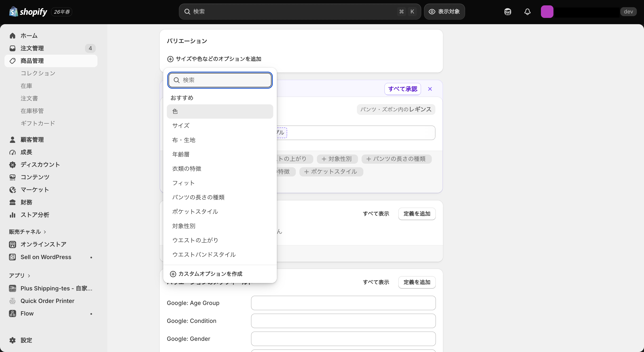Open the notifications bell
Viewport: 644px width, 352px height.
pyautogui.click(x=527, y=11)
